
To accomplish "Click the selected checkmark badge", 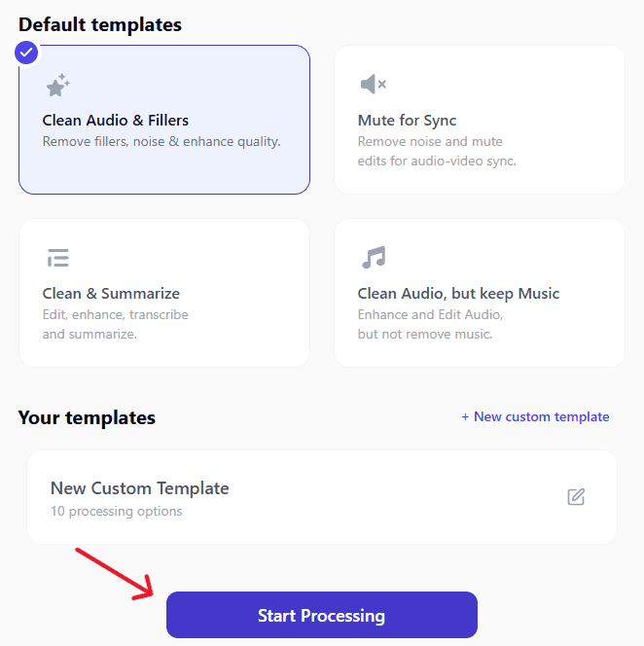I will [26, 52].
